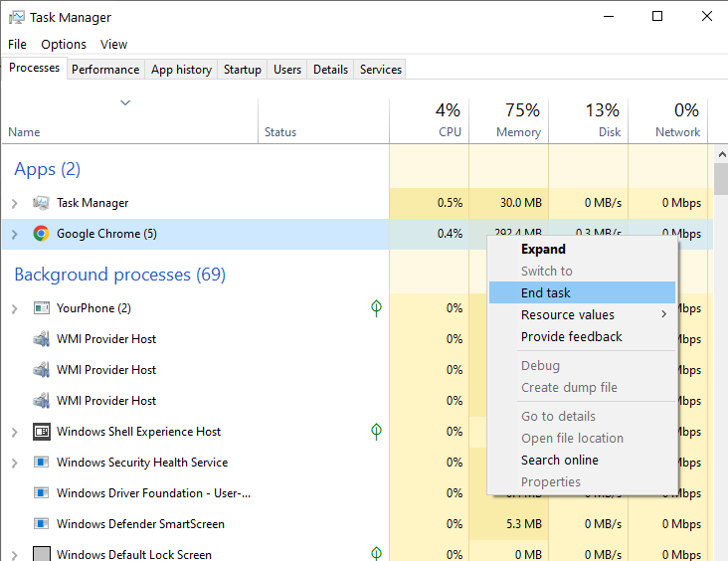Viewport: 728px width, 561px height.
Task: Click the Windows Defender SmartScreen icon
Action: pyautogui.click(x=42, y=524)
